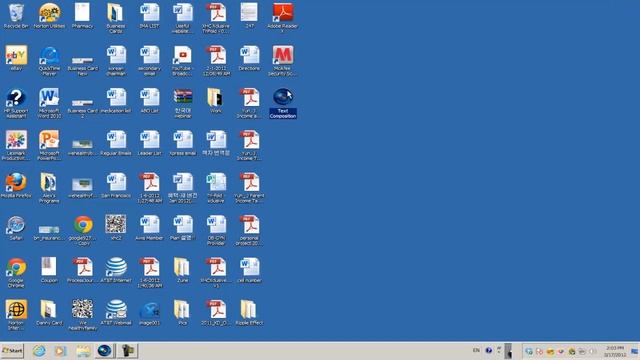Select the We healthyfamily QR image

coord(82,315)
